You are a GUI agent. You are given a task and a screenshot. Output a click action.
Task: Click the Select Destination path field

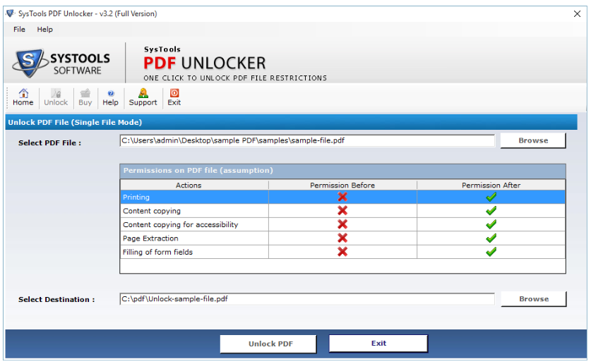(x=307, y=298)
